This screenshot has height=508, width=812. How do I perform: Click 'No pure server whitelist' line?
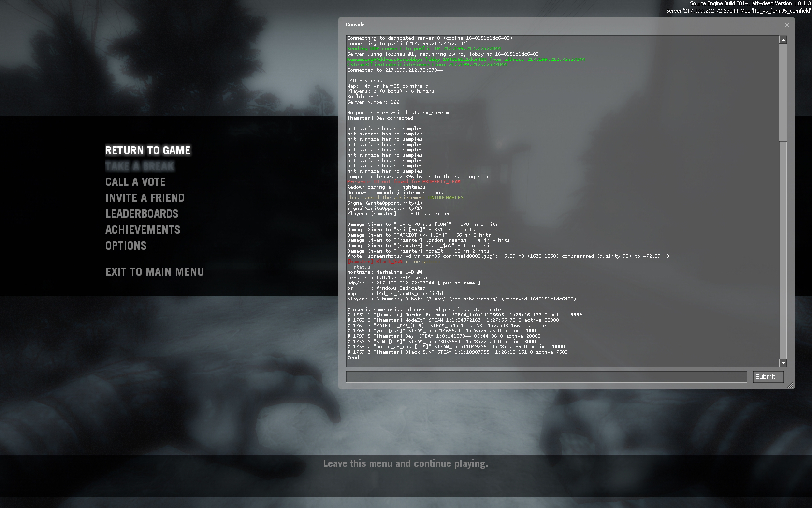pyautogui.click(x=401, y=113)
